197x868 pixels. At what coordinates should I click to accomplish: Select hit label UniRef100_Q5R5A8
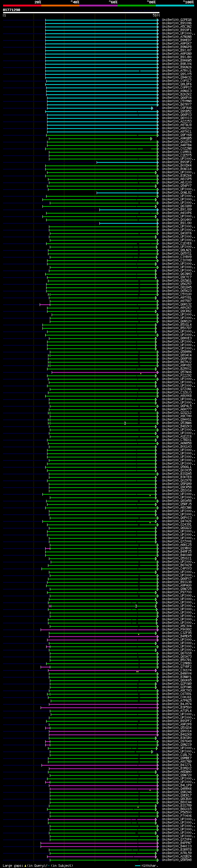[177, 860]
